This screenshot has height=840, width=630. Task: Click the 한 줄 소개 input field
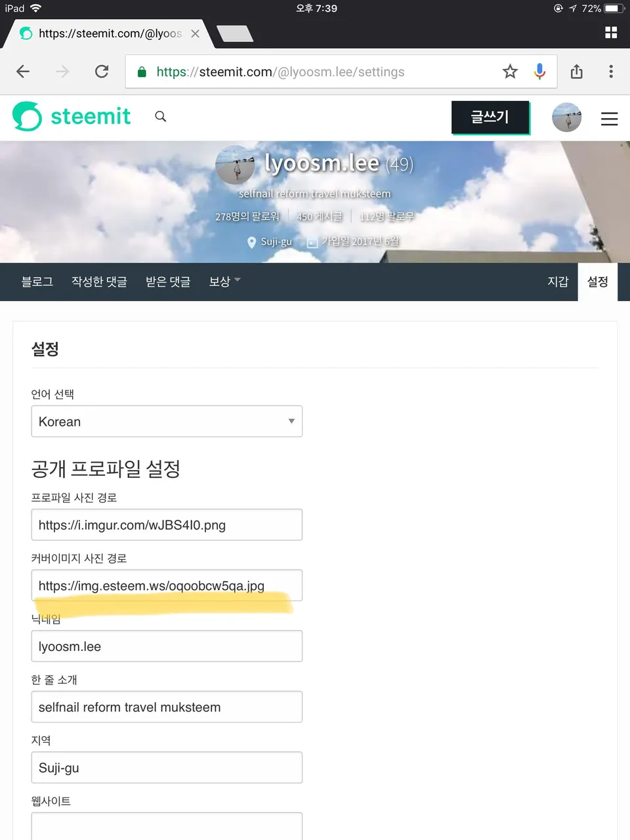point(167,707)
